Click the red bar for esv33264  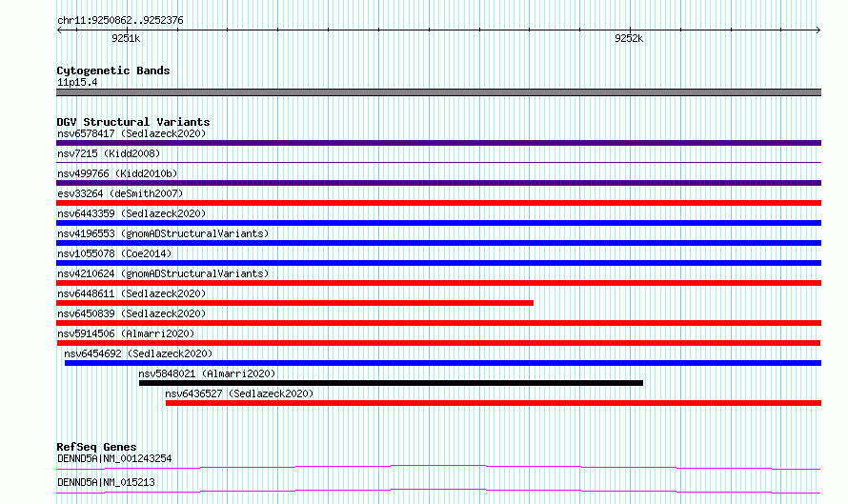tap(438, 203)
